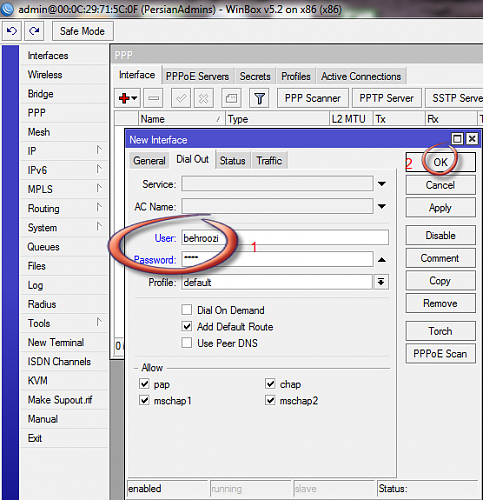Tick the Use Peer DNS checkbox
This screenshot has height=500, width=483.
tap(187, 343)
